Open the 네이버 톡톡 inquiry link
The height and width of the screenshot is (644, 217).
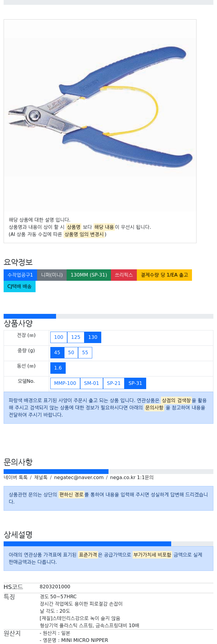tap(15, 477)
